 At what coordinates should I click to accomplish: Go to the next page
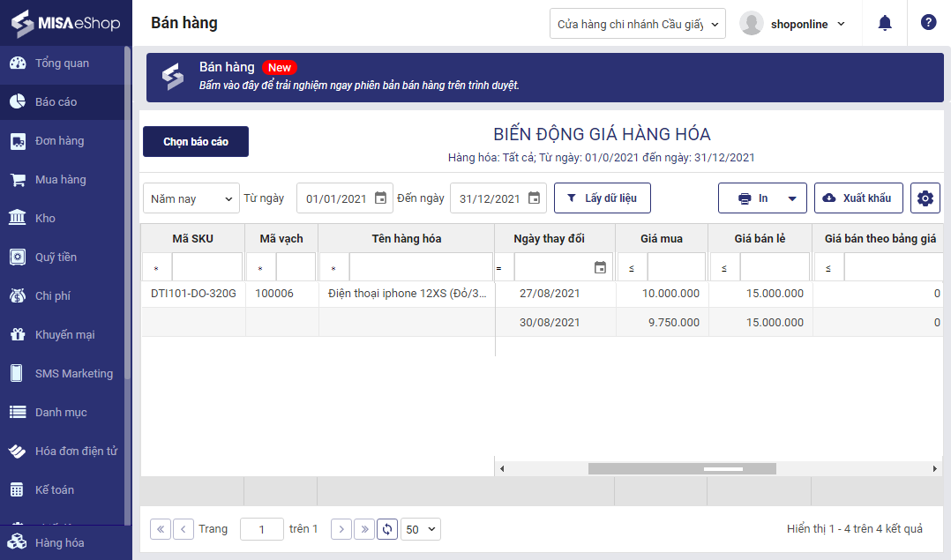point(341,529)
